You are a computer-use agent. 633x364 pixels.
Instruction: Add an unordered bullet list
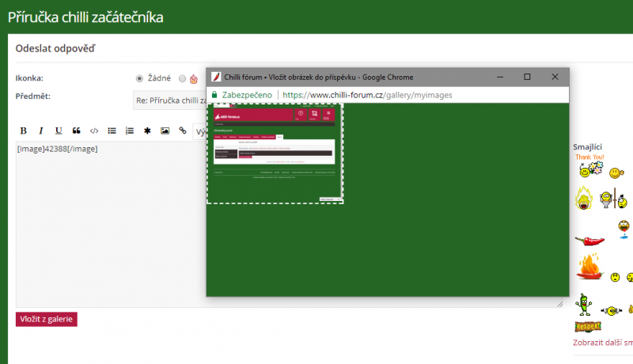[x=112, y=131]
